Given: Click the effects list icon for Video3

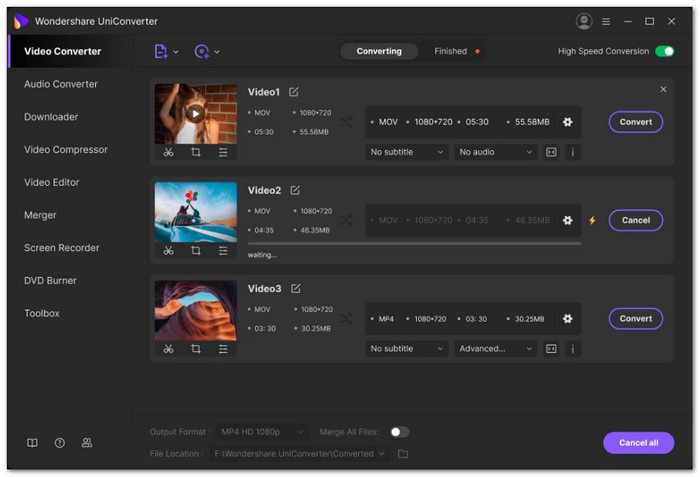Looking at the screenshot, I should click(223, 349).
